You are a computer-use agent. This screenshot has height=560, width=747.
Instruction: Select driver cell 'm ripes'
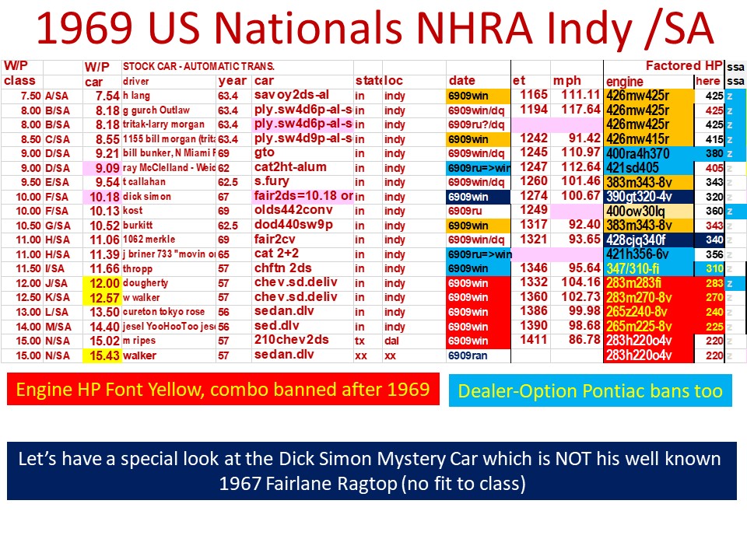(139, 341)
